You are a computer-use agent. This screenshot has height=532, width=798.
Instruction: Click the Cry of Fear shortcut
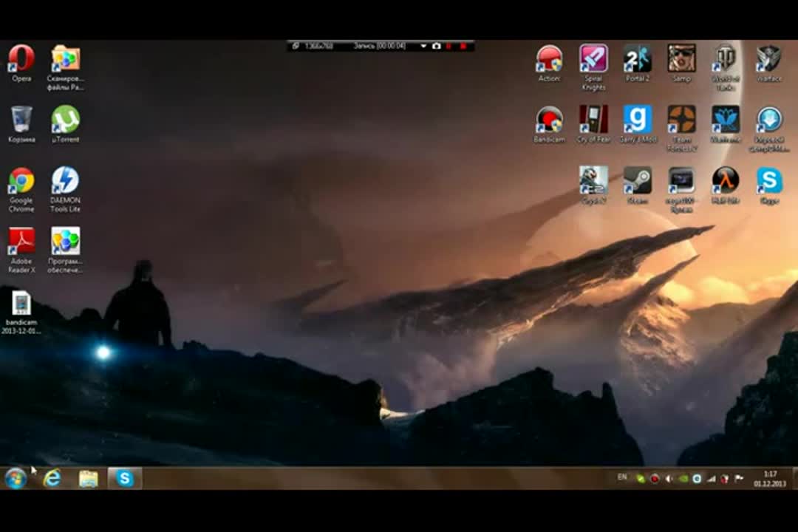(x=593, y=120)
